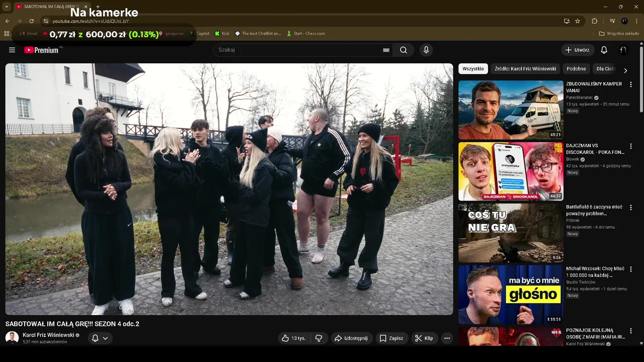Click '5,37 mln subskrybentów' subscriber count
This screenshot has width=644, height=362.
click(45, 342)
